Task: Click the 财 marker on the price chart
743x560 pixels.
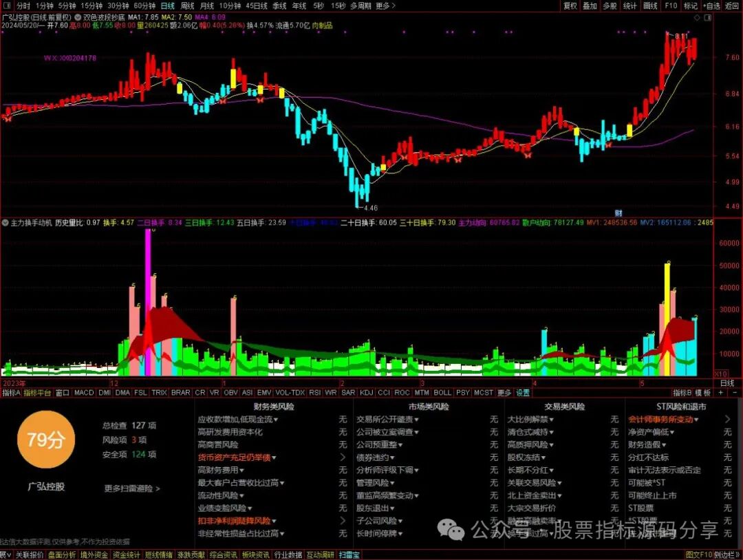Action: (618, 213)
